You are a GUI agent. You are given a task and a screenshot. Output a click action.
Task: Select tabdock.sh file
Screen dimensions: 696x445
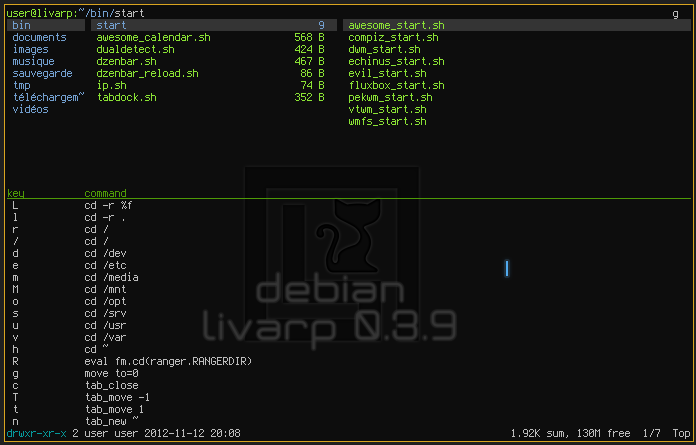127,97
